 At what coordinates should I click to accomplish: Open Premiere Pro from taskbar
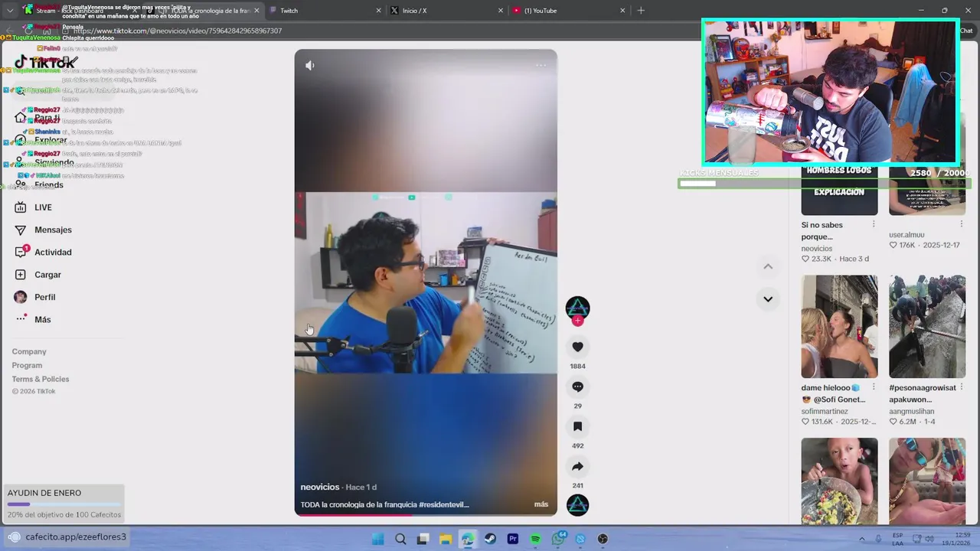(513, 539)
